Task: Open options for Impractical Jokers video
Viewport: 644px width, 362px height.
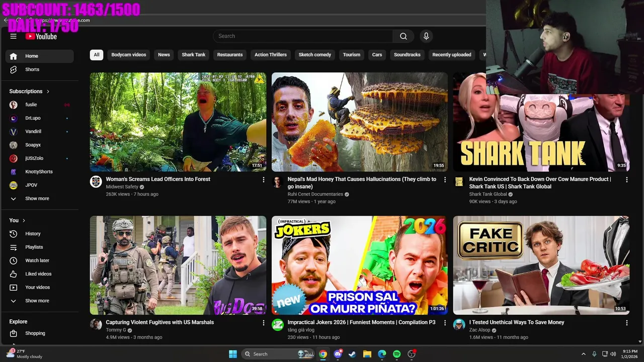Action: [445, 323]
